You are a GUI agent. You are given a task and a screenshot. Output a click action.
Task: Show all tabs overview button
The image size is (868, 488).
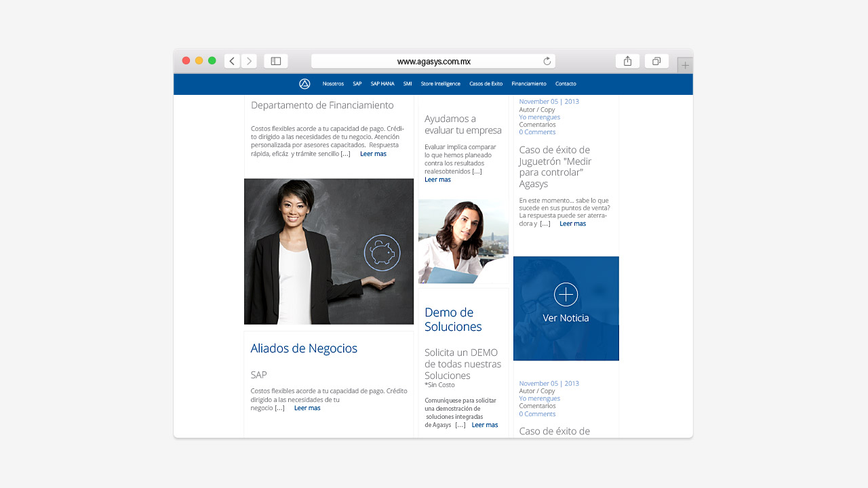[x=656, y=61]
